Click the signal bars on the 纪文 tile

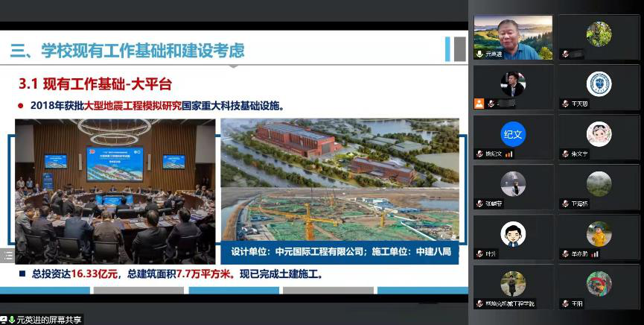510,154
